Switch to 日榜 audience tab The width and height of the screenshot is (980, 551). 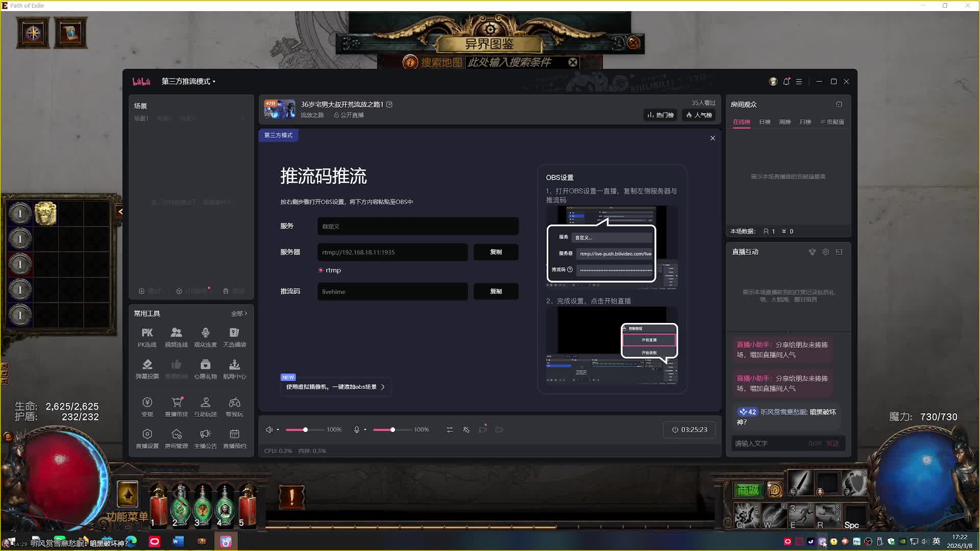pos(764,122)
